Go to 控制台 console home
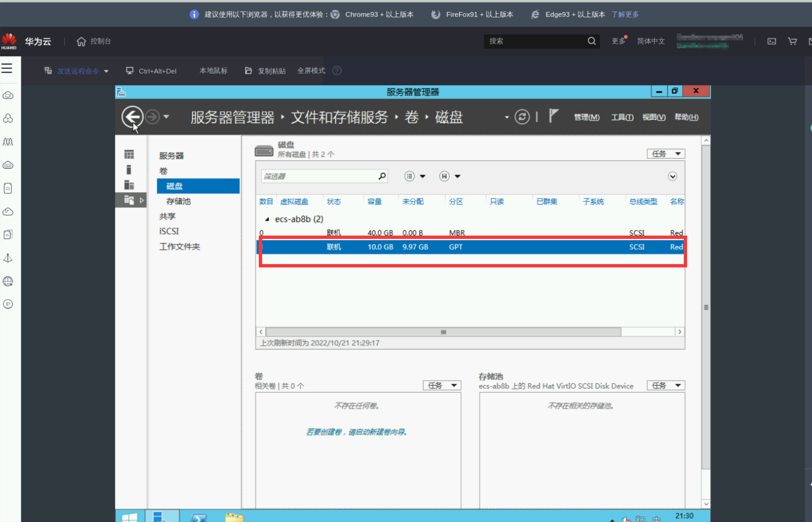Viewport: 812px width, 522px height. click(x=94, y=41)
